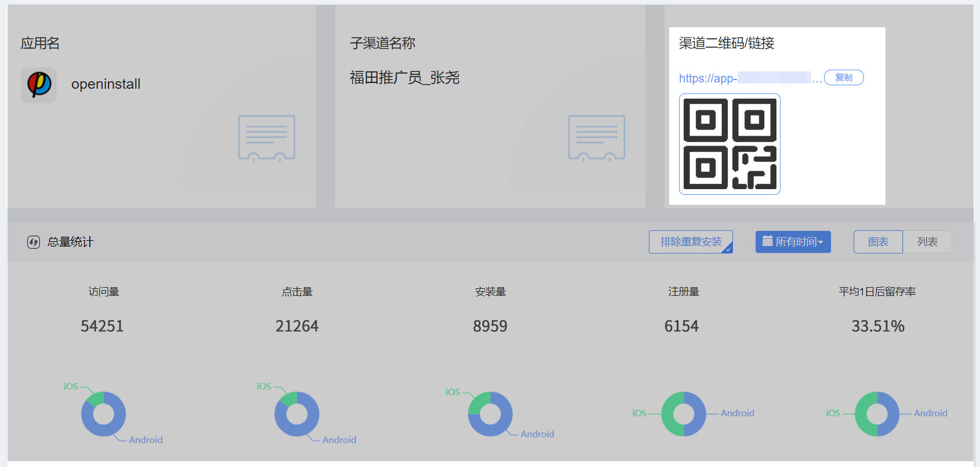980x467 pixels.
Task: Click the openinstall app name text
Action: tap(106, 84)
